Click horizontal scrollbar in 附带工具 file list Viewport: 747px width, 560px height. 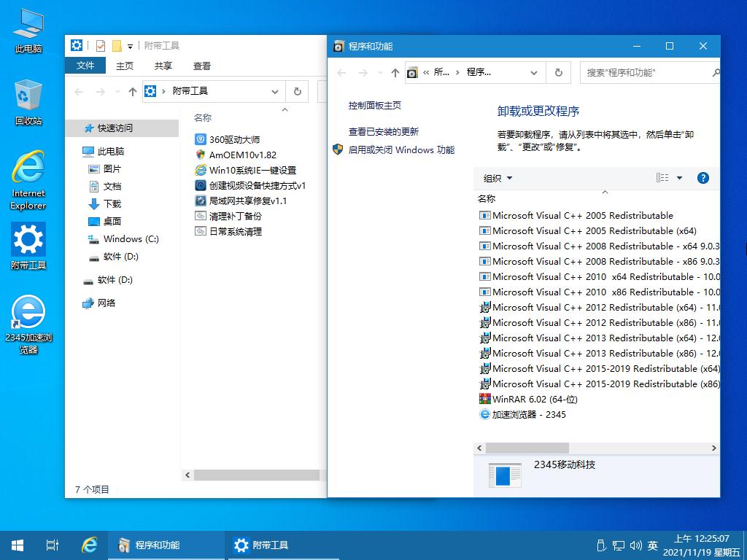click(256, 475)
